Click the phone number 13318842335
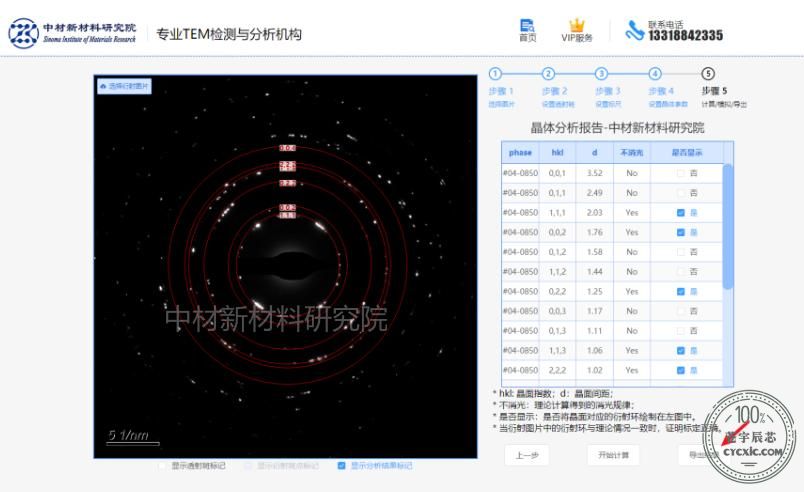 click(686, 35)
